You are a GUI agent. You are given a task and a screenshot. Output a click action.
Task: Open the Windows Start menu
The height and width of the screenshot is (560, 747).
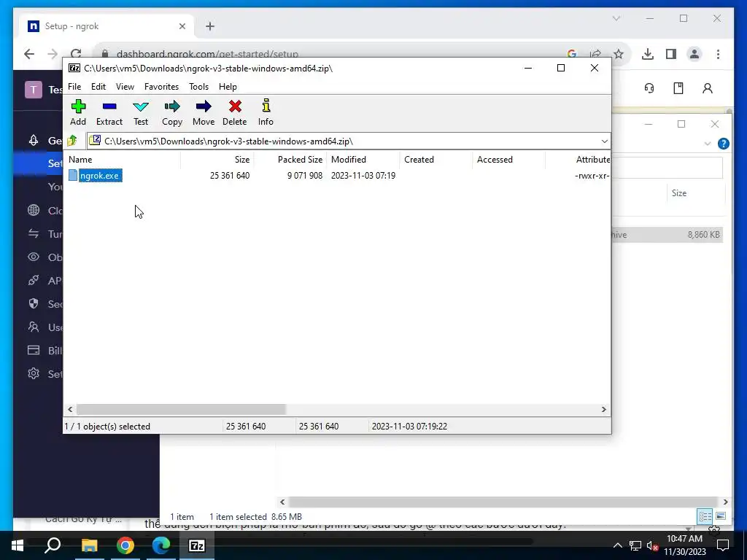click(18, 545)
